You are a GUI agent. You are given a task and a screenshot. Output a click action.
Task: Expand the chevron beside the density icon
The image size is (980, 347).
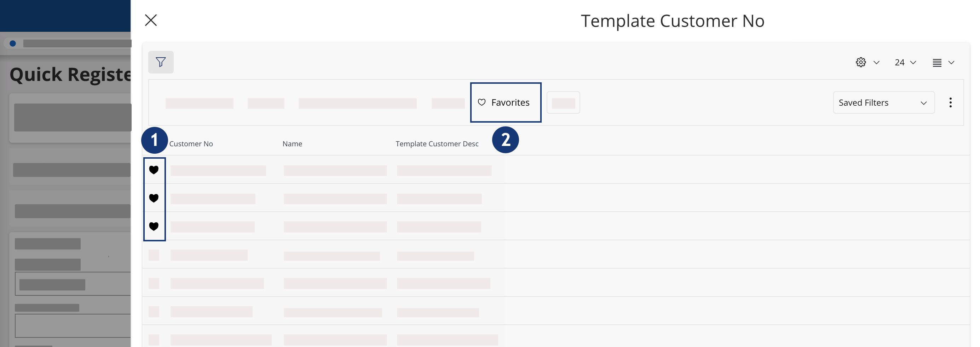pyautogui.click(x=951, y=63)
